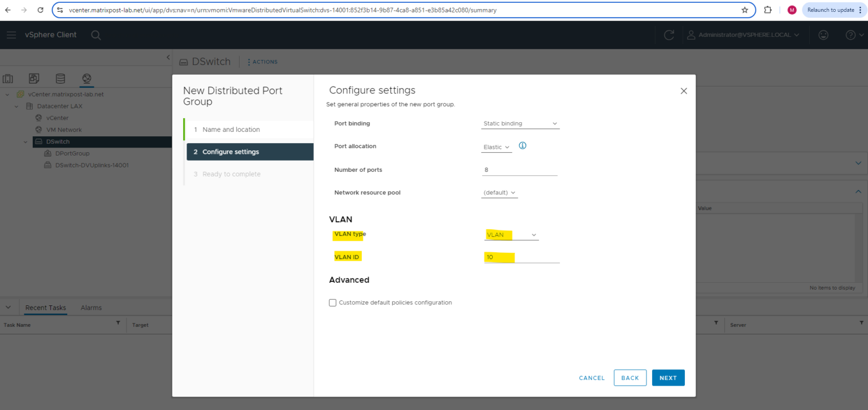Open the Port binding dropdown
This screenshot has height=410, width=868.
(x=519, y=123)
